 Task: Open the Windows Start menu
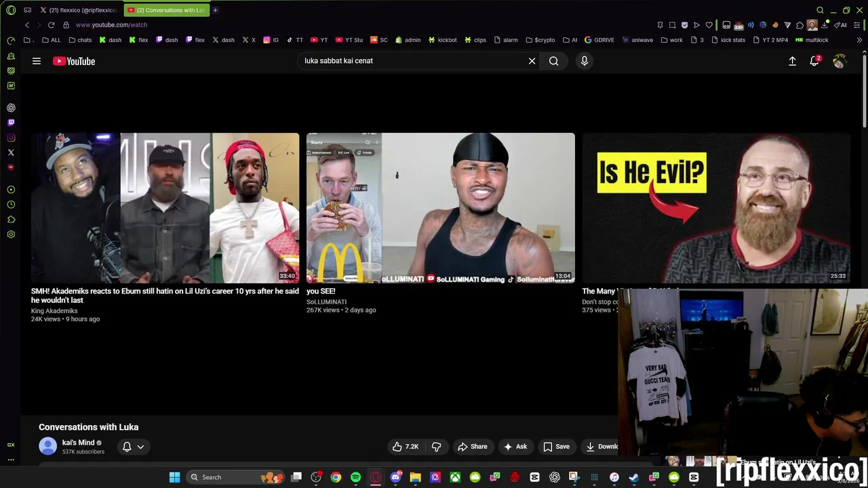[x=174, y=477]
